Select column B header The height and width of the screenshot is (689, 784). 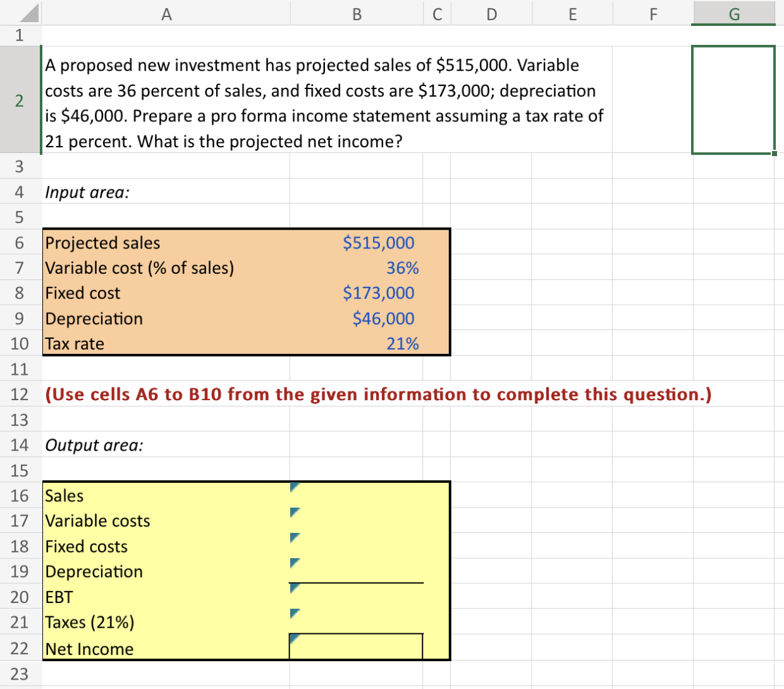[357, 13]
